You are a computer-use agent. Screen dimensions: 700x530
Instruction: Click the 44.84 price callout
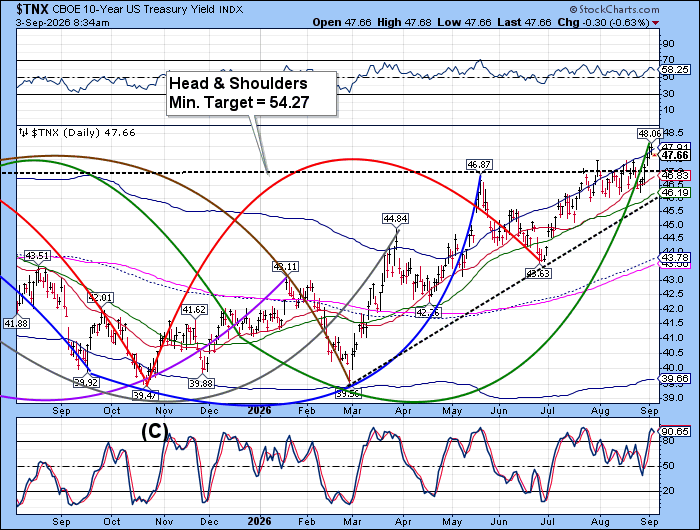395,218
